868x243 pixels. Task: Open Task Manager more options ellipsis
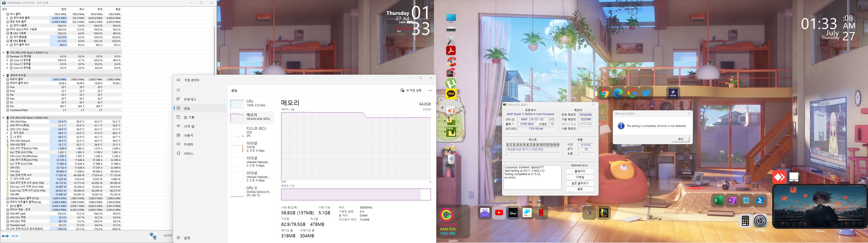tap(430, 90)
